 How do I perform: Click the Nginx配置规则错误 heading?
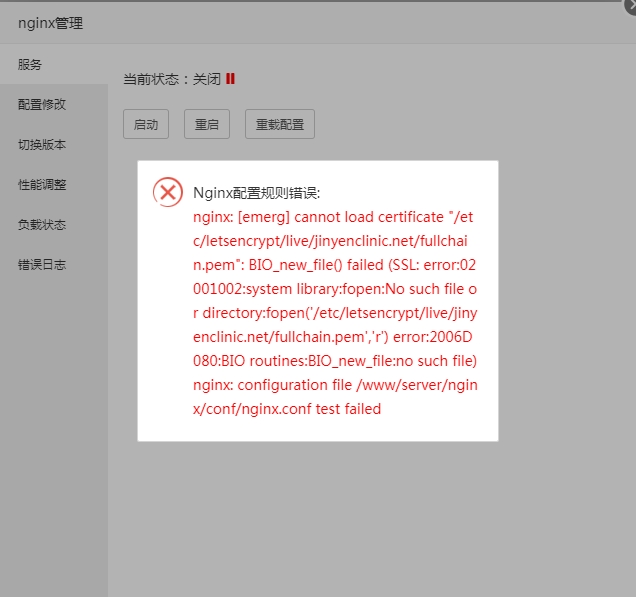[x=256, y=193]
